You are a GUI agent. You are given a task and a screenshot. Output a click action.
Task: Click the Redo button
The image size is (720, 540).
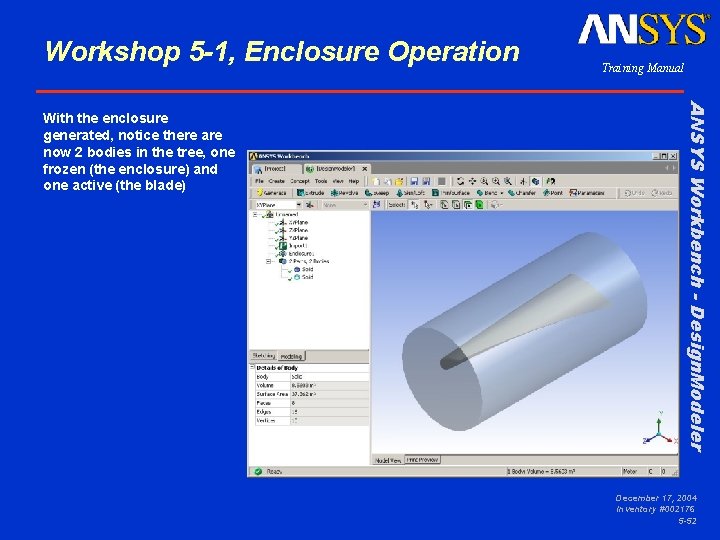click(x=662, y=193)
